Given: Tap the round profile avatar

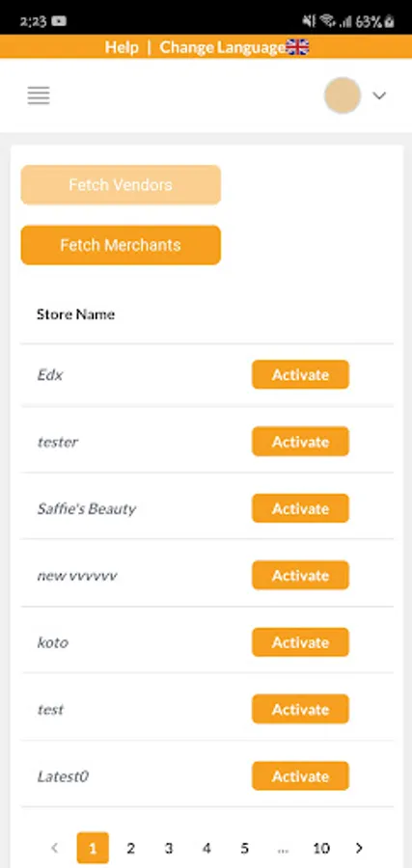Looking at the screenshot, I should [343, 95].
